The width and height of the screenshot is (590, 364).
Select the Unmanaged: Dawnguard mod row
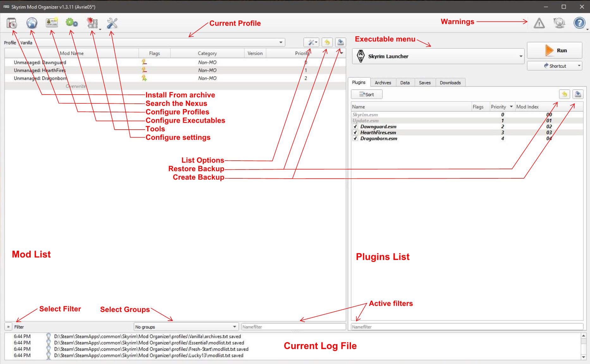(x=175, y=62)
